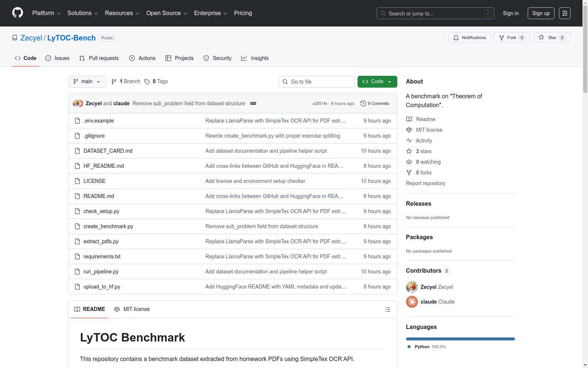Click the Sign up button
Image resolution: width=588 pixels, height=368 pixels.
pyautogui.click(x=541, y=13)
